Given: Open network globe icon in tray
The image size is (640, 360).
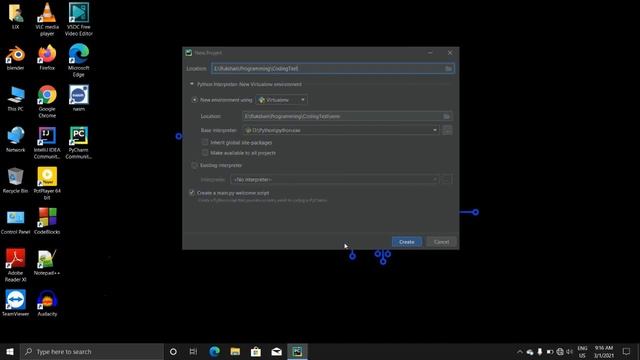Looking at the screenshot, I should pos(560,351).
